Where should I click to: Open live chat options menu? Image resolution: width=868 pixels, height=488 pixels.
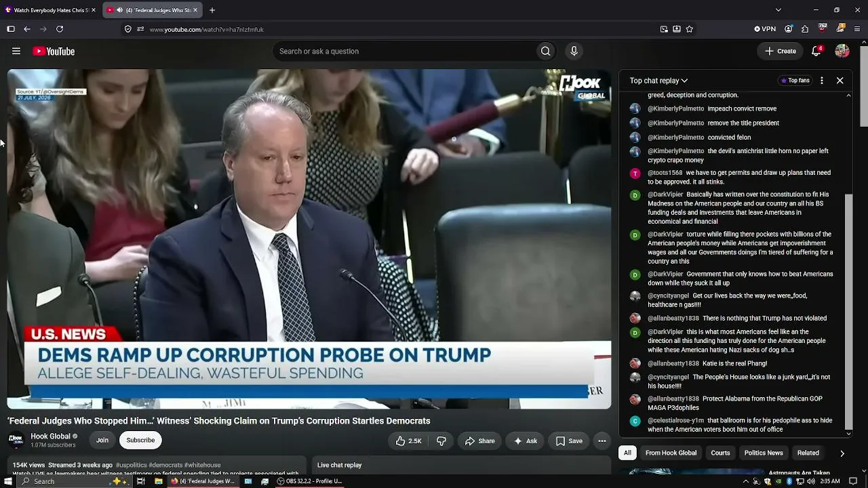click(x=822, y=80)
